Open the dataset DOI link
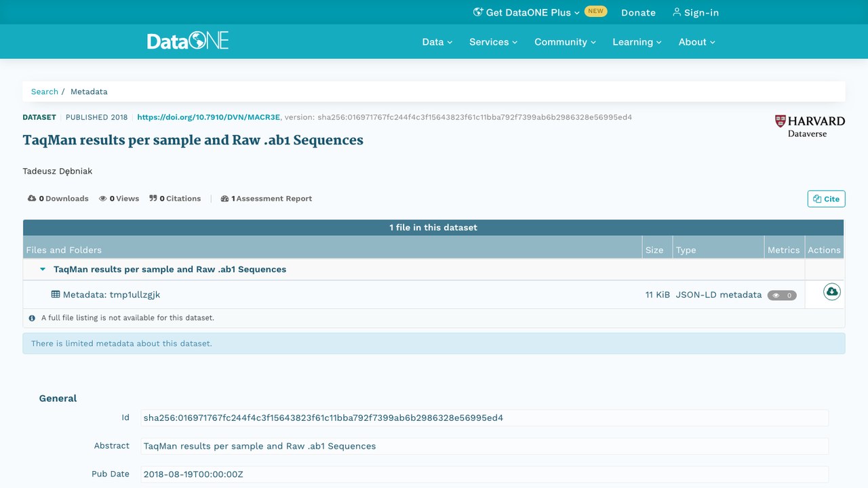This screenshot has width=868, height=488. [209, 117]
